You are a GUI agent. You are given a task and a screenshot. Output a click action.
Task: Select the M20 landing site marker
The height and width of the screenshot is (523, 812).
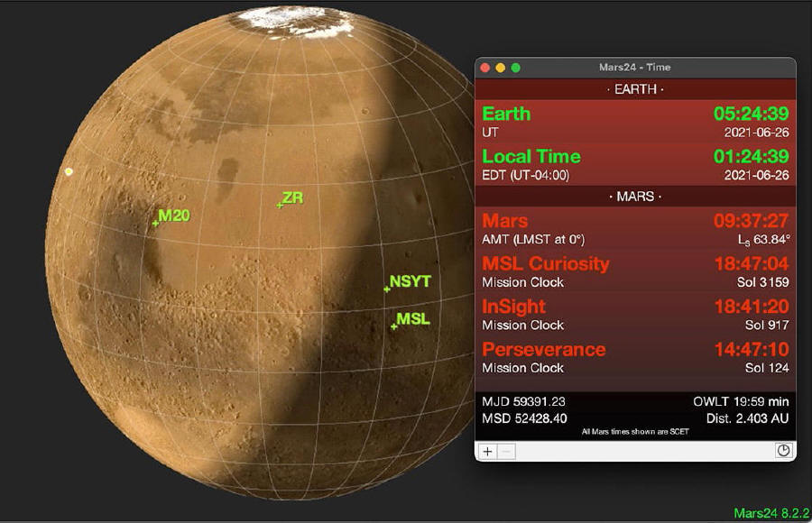coord(156,222)
